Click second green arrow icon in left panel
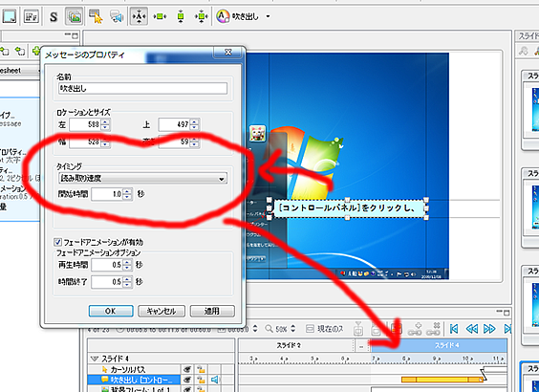 tap(20, 52)
